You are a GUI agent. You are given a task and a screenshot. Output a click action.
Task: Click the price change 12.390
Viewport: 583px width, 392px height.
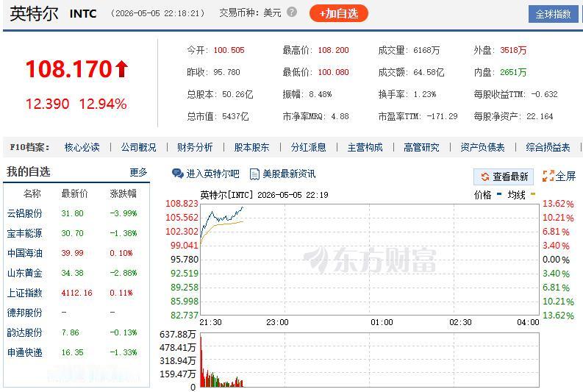click(x=47, y=104)
